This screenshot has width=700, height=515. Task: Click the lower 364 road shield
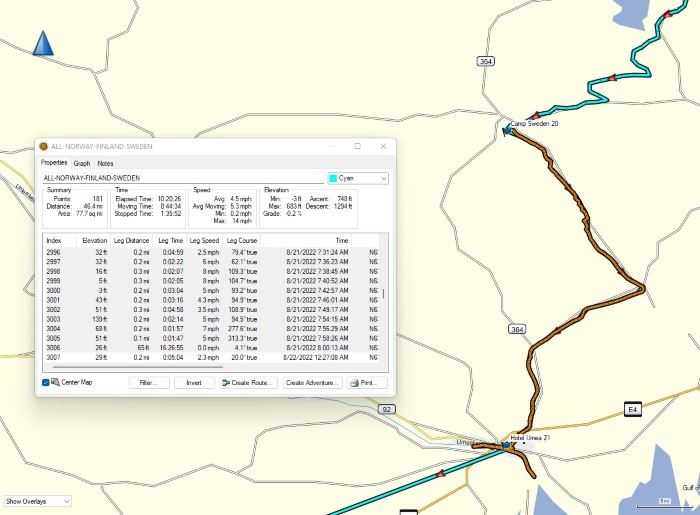point(517,329)
